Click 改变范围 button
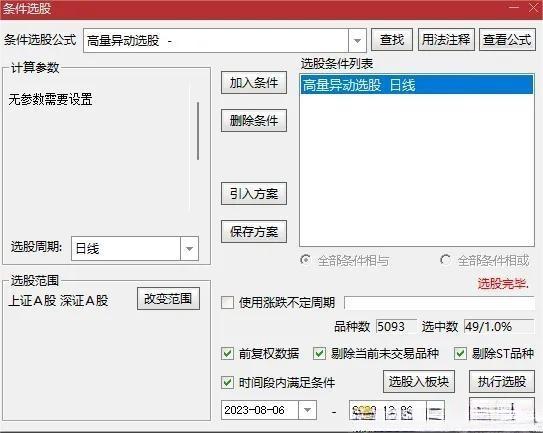 [x=168, y=299]
